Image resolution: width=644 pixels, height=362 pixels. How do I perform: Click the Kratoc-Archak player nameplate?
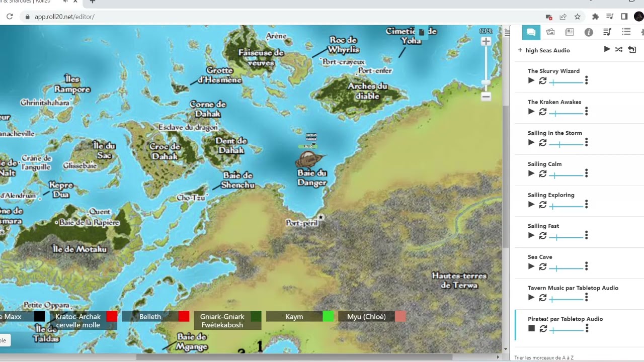(78, 320)
